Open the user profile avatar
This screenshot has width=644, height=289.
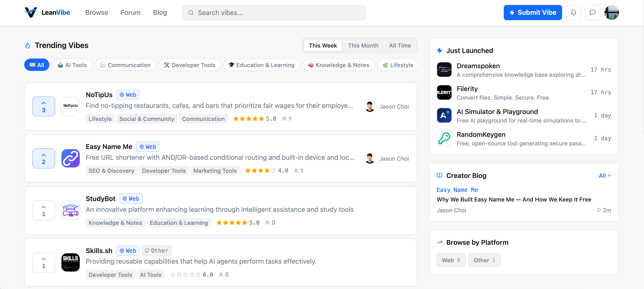point(611,13)
